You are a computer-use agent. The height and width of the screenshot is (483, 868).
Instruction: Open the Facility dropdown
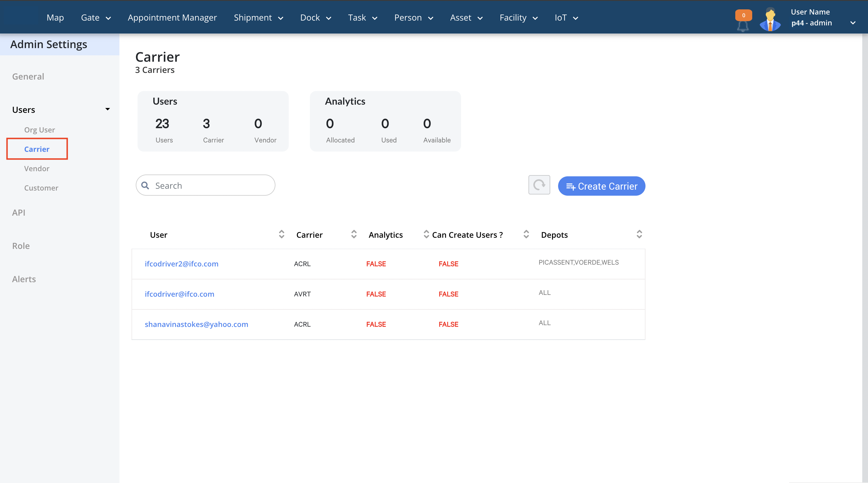(x=519, y=18)
